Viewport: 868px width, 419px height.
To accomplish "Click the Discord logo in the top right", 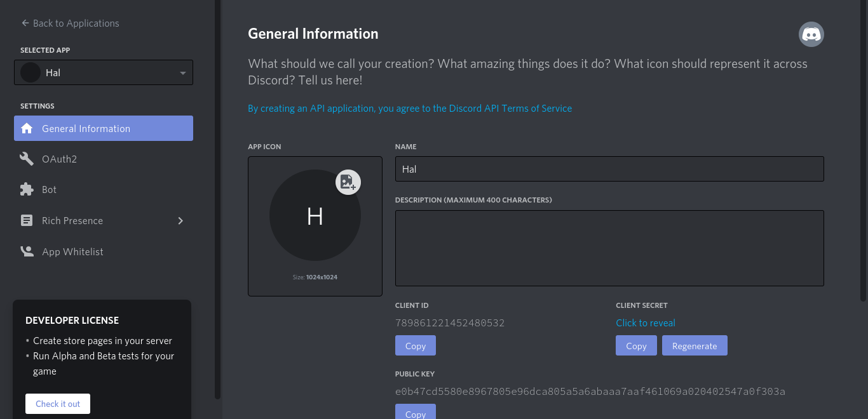I will [811, 34].
